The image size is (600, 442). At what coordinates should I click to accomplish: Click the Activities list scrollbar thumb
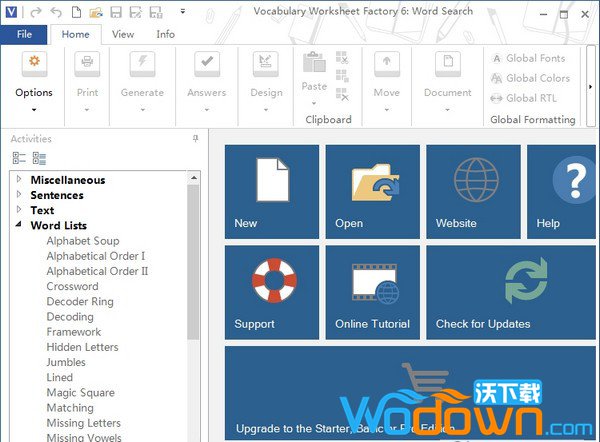pyautogui.click(x=193, y=262)
